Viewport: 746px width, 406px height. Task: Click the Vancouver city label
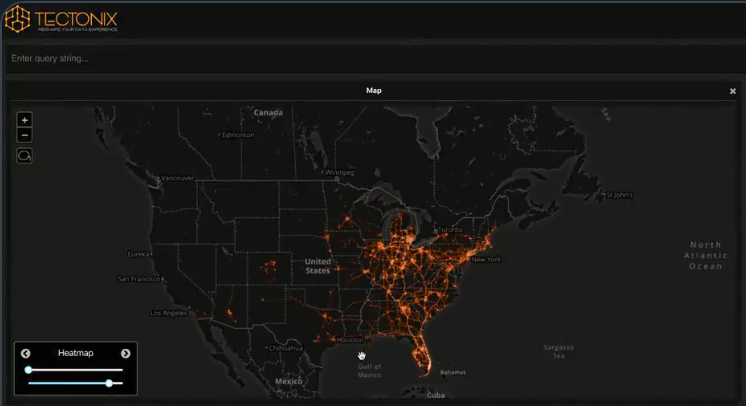tap(176, 179)
